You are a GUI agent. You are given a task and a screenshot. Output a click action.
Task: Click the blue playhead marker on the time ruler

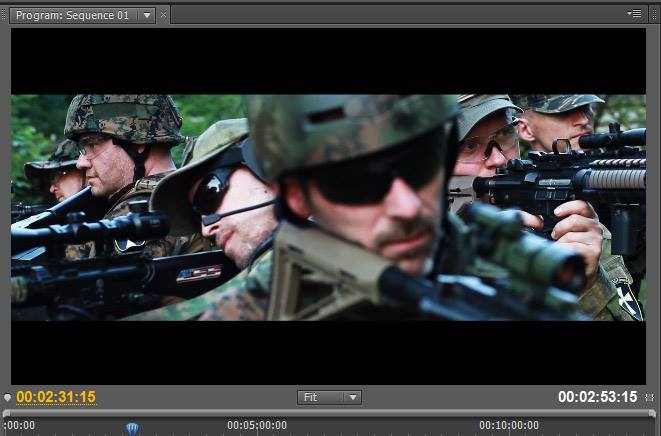(x=132, y=429)
